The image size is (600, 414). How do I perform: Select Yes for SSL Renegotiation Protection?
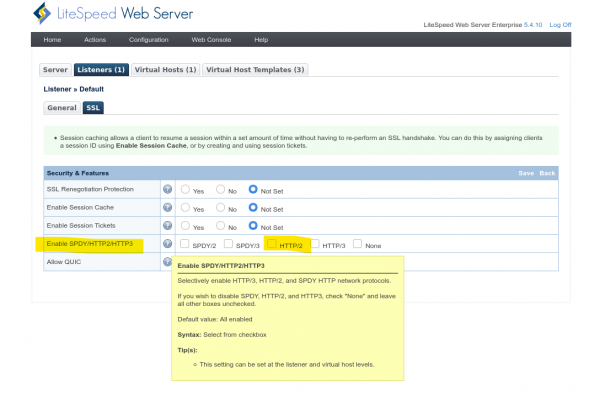coord(185,189)
